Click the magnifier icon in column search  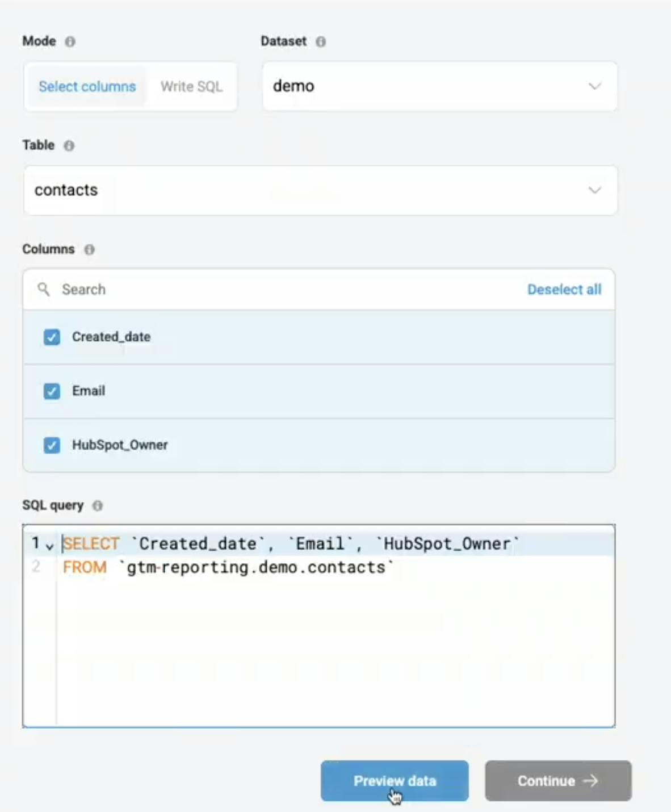[x=44, y=290]
